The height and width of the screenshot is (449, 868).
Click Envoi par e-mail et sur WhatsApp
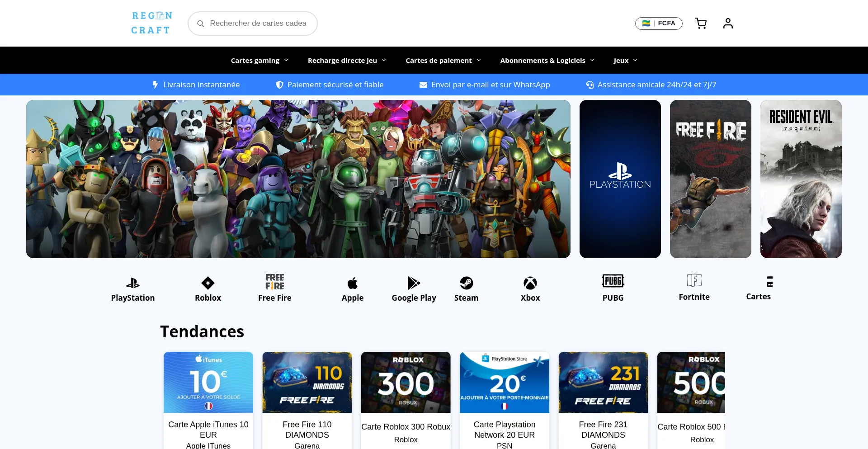pyautogui.click(x=491, y=85)
